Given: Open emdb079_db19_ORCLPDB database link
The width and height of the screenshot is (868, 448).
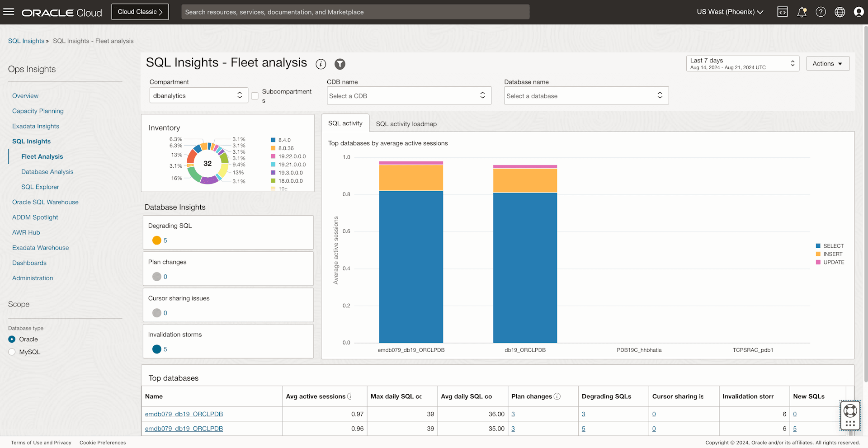Looking at the screenshot, I should [x=184, y=414].
